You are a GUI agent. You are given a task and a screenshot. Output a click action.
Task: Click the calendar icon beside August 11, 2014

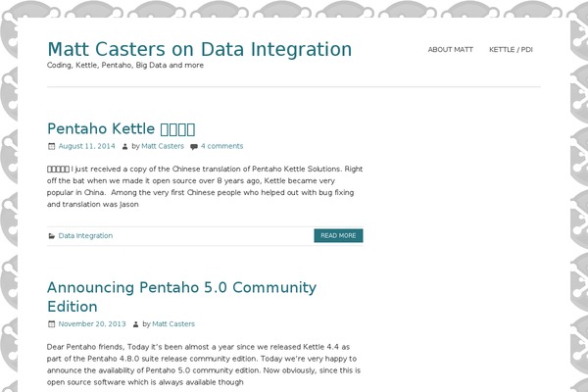coord(51,146)
